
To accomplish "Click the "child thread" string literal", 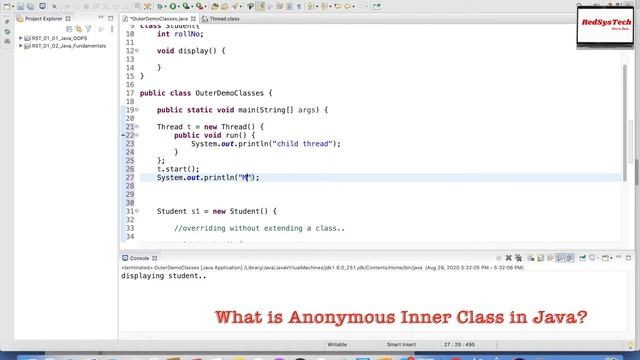I will tap(302, 144).
